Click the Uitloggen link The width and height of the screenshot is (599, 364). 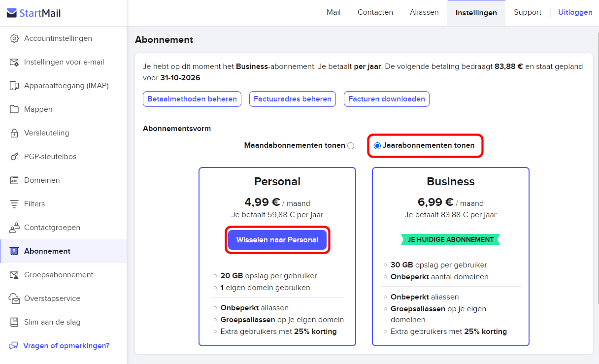575,13
